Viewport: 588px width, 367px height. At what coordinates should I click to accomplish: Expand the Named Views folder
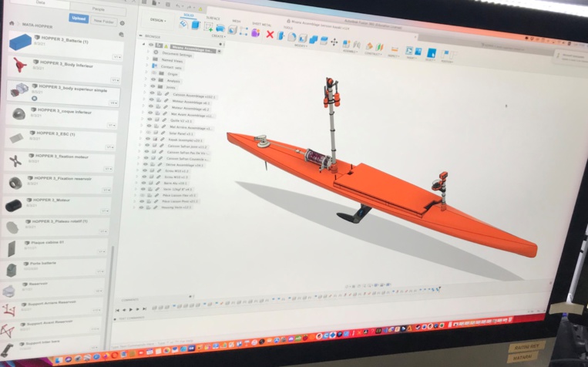pos(146,59)
